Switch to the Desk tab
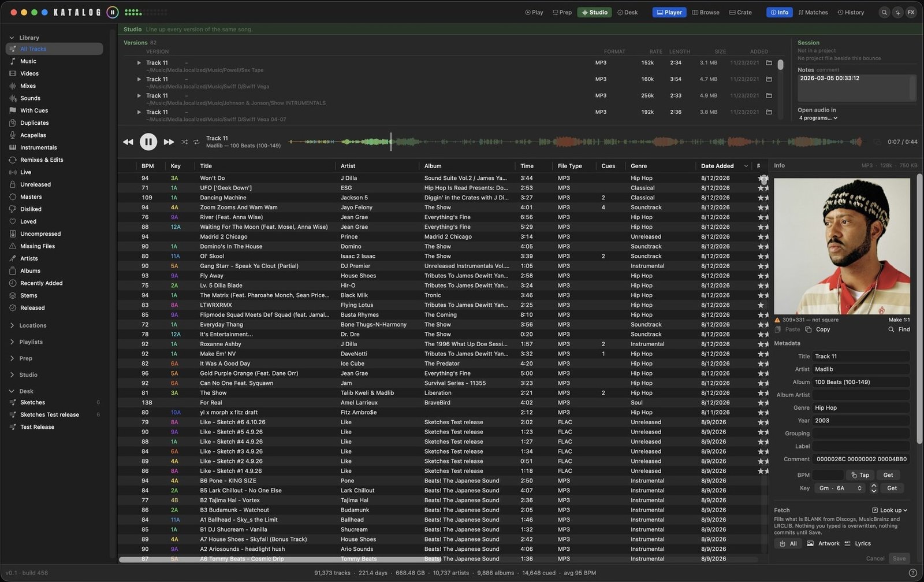The height and width of the screenshot is (582, 924). [627, 12]
